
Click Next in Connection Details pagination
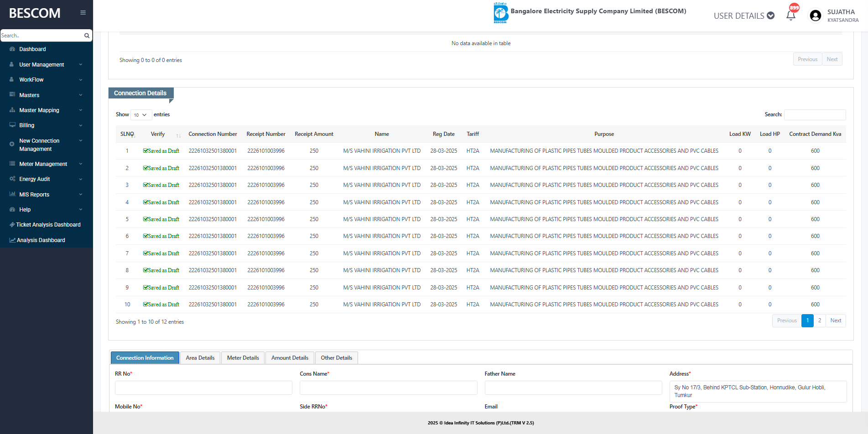pos(836,320)
